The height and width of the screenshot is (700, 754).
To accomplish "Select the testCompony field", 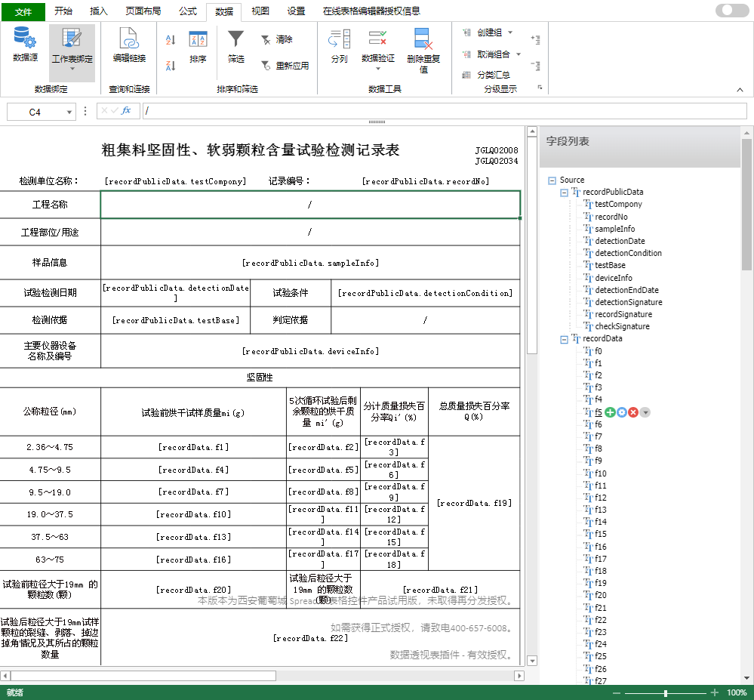I will (x=618, y=204).
